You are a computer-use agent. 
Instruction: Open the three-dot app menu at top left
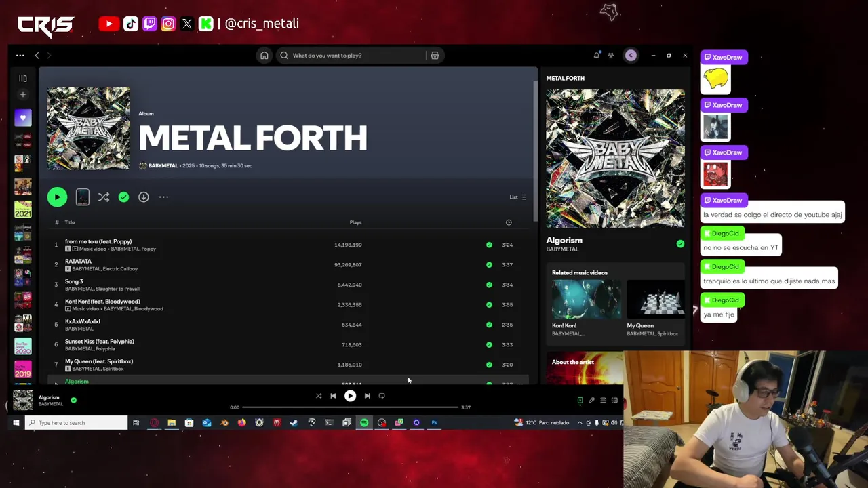[x=20, y=56]
